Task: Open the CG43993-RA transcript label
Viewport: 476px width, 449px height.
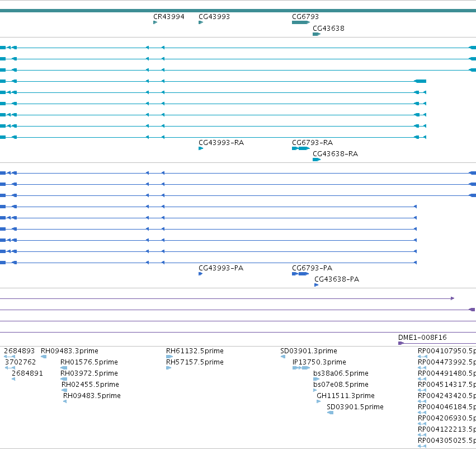Action: point(221,143)
